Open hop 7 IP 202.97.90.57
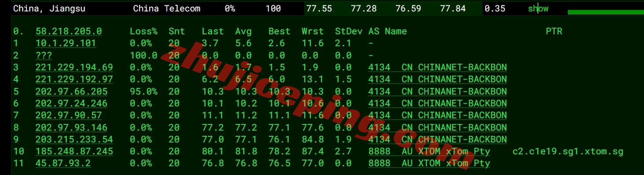 click(x=69, y=115)
